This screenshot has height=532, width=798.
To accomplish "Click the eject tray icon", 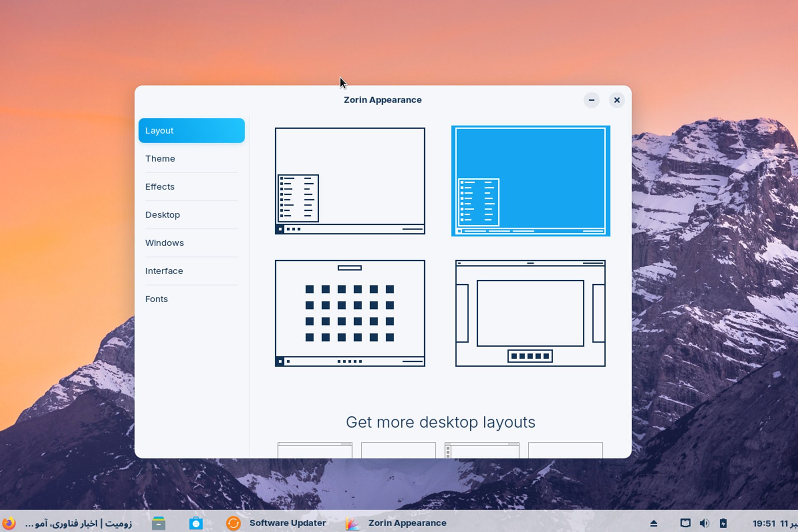I will (x=654, y=523).
